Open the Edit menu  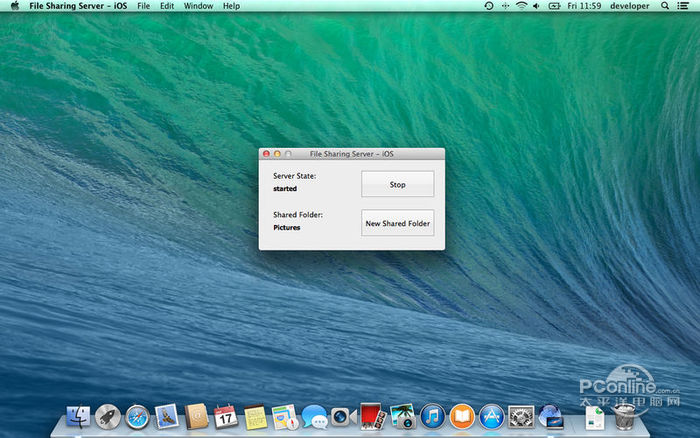[167, 6]
